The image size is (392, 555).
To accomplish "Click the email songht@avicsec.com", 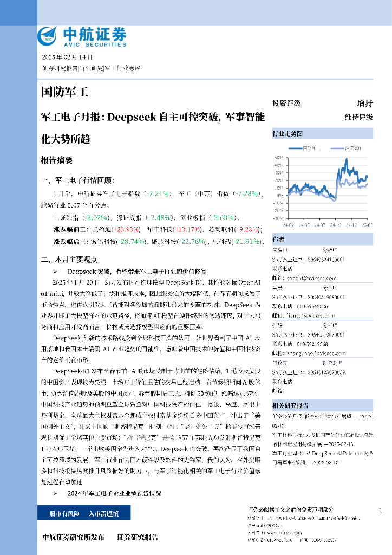I will (x=311, y=278).
